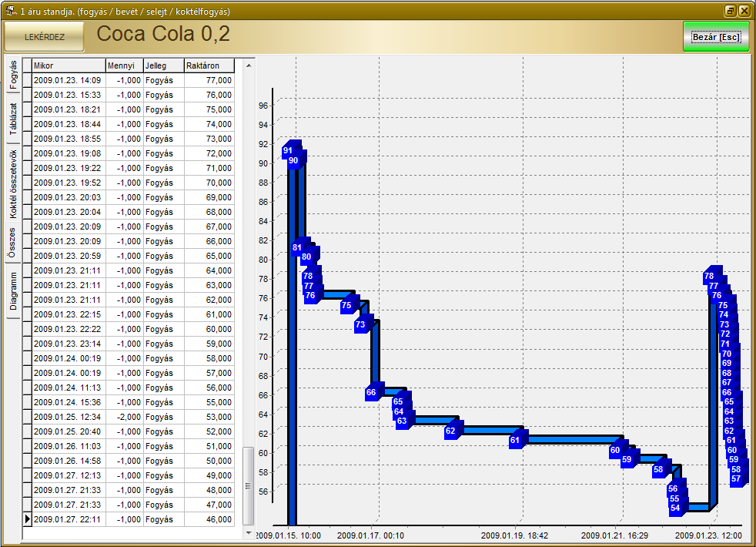Click chart data point labeled 81

coord(297,248)
